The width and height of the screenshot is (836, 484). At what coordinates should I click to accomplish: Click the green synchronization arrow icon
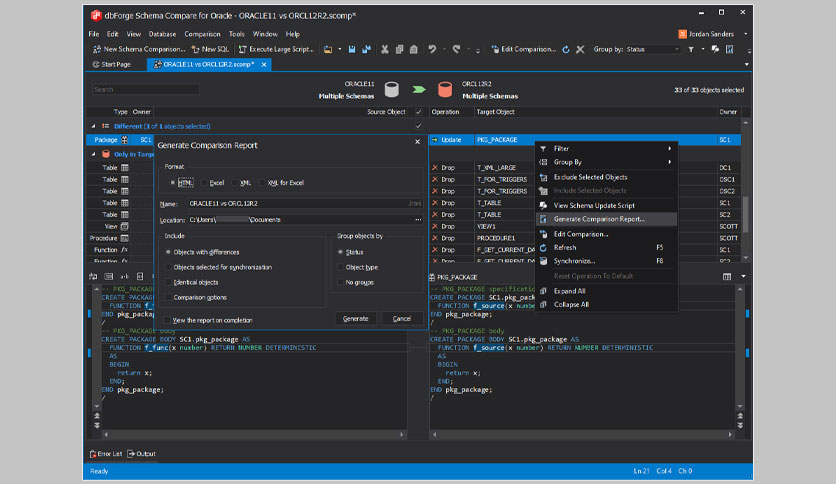[x=419, y=90]
